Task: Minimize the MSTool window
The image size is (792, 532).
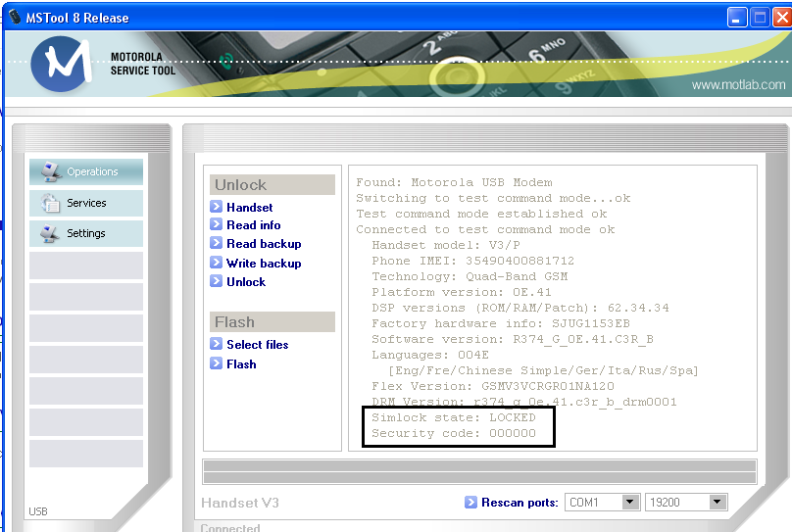Action: tap(737, 18)
